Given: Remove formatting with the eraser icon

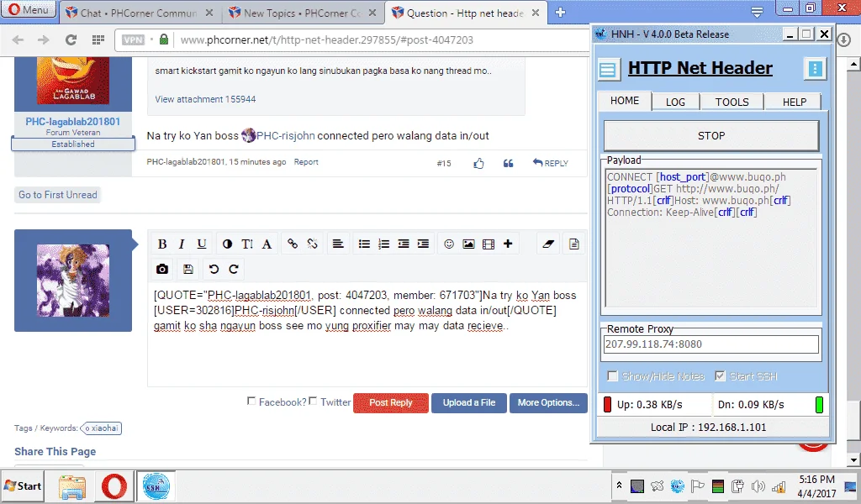Looking at the screenshot, I should pos(548,244).
